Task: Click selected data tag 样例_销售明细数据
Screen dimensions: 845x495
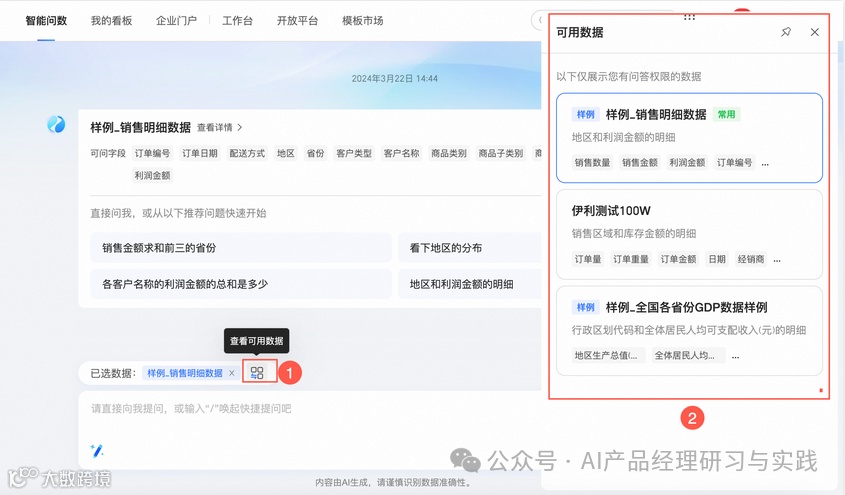Action: 185,373
